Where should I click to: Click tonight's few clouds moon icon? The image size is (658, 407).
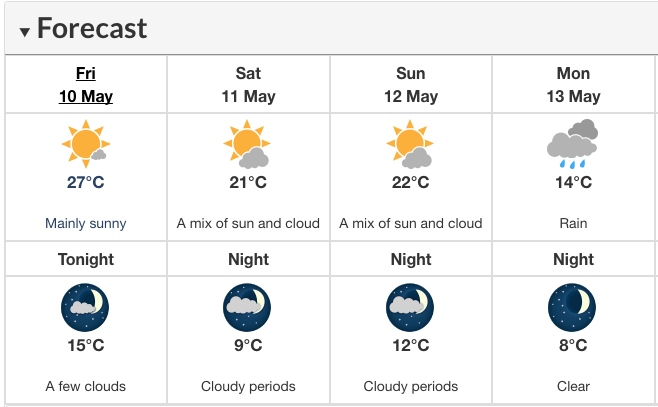[x=85, y=307]
